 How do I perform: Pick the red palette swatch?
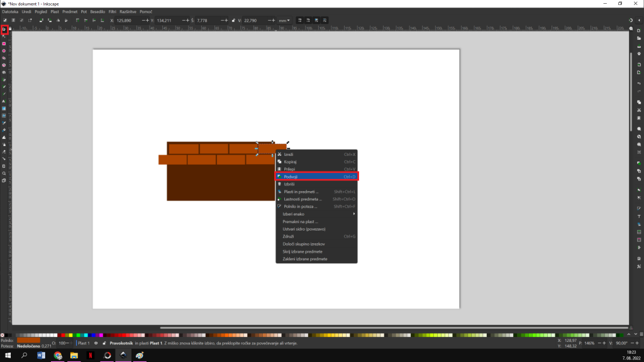pos(63,336)
